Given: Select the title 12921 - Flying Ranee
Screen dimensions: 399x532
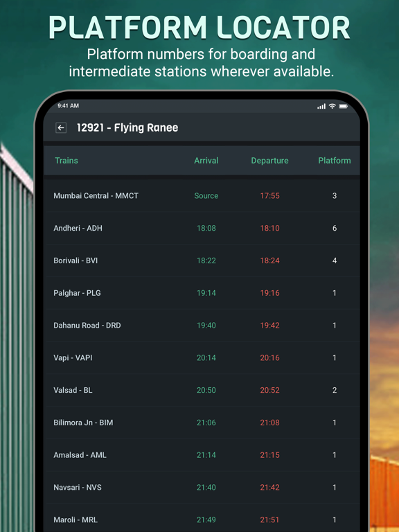Looking at the screenshot, I should coord(127,128).
